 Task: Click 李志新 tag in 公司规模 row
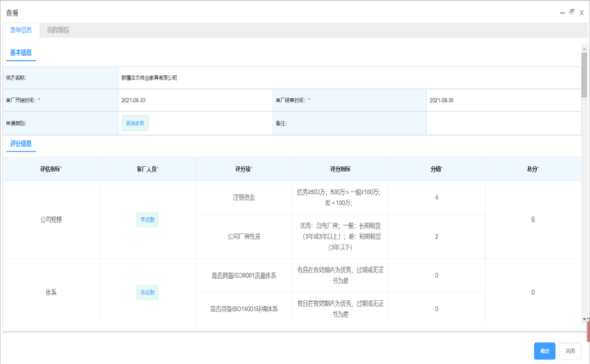(147, 219)
